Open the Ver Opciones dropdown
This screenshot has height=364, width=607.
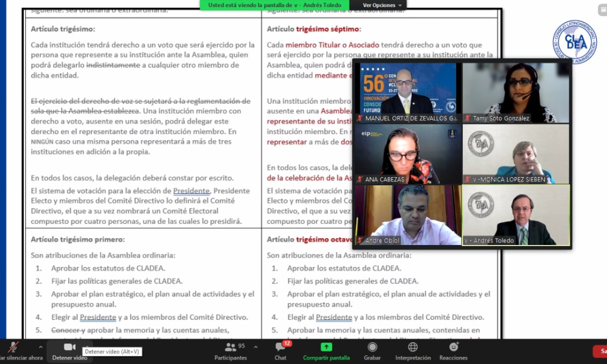[x=382, y=5]
